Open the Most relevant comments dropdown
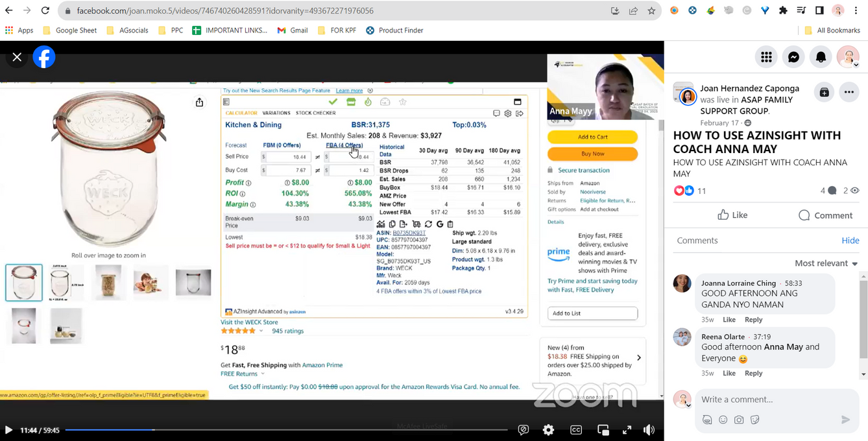 826,263
